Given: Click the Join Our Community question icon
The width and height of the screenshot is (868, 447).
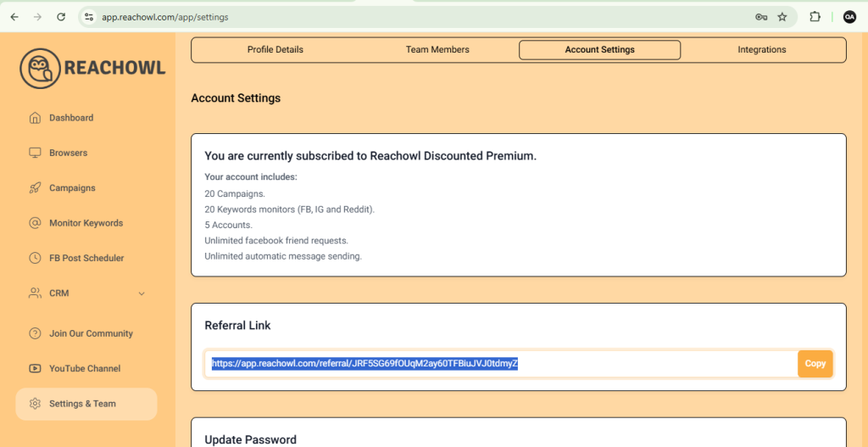Looking at the screenshot, I should pyautogui.click(x=35, y=333).
